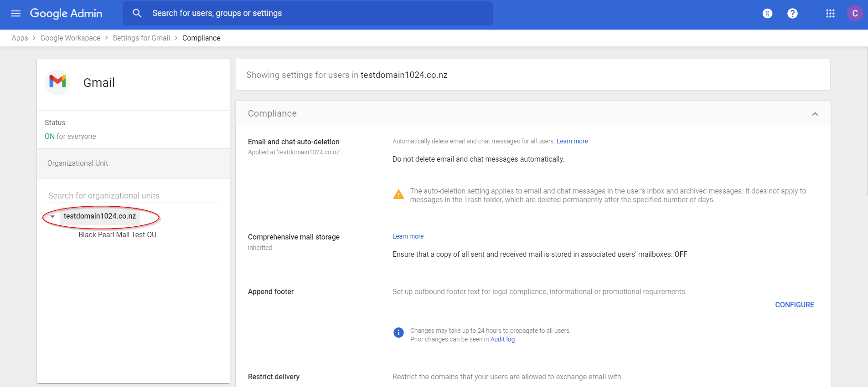Focus the search users, groups or settings field
The height and width of the screenshot is (387, 868).
(308, 13)
